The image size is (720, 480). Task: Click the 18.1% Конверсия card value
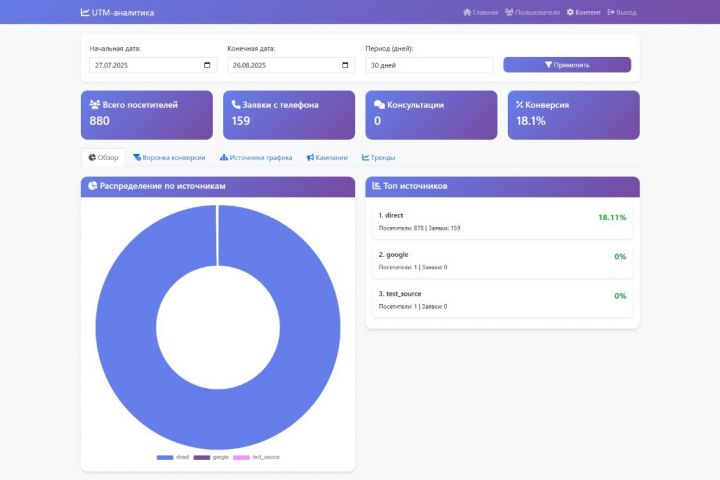531,121
